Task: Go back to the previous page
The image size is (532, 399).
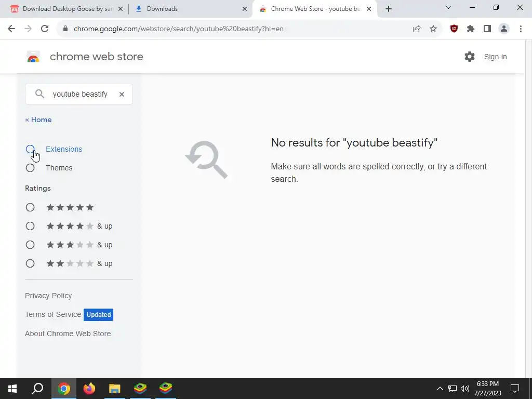Action: click(x=11, y=29)
